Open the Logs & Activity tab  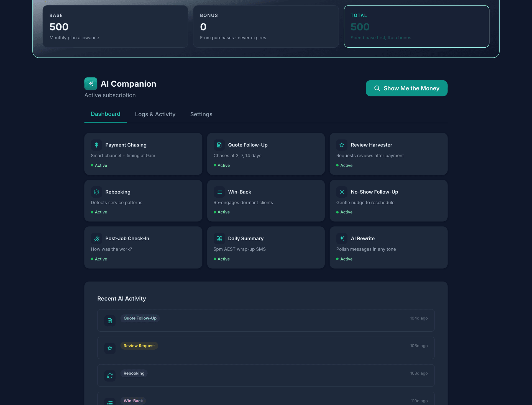[x=155, y=114]
